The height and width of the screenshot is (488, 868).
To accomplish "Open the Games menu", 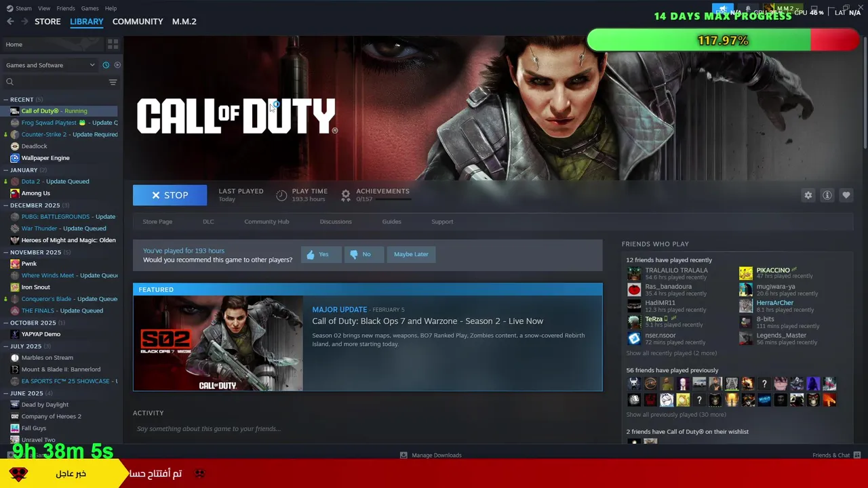I will coord(90,8).
